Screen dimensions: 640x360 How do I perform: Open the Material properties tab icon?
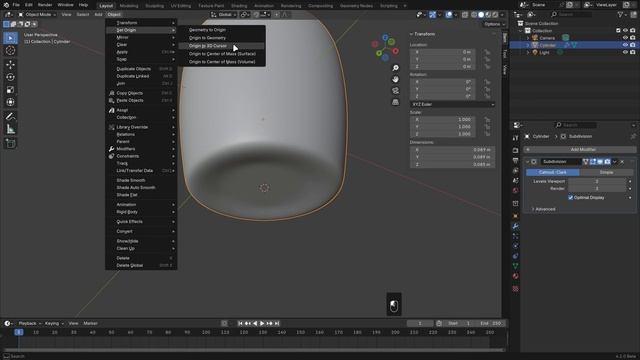tap(516, 276)
